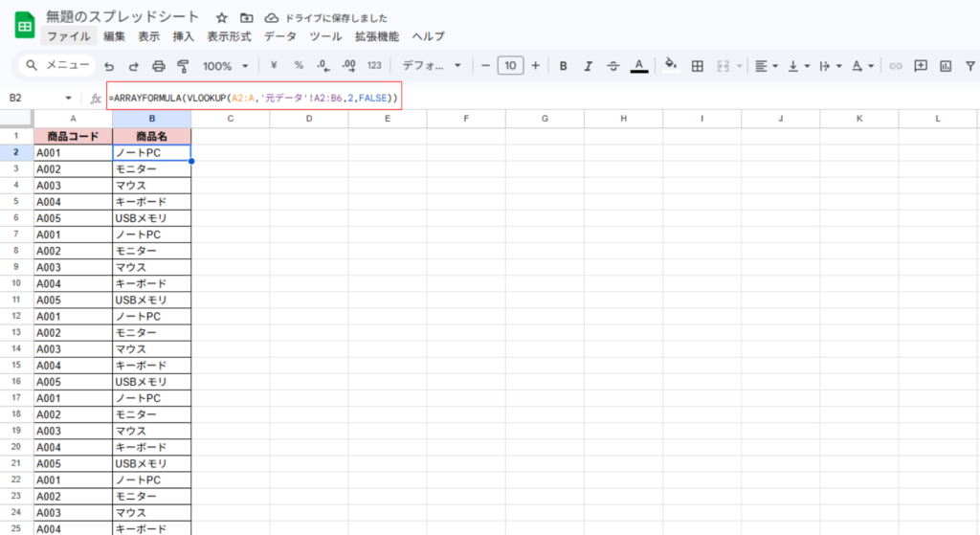Open the ファイル menu
980x535 pixels.
point(69,36)
